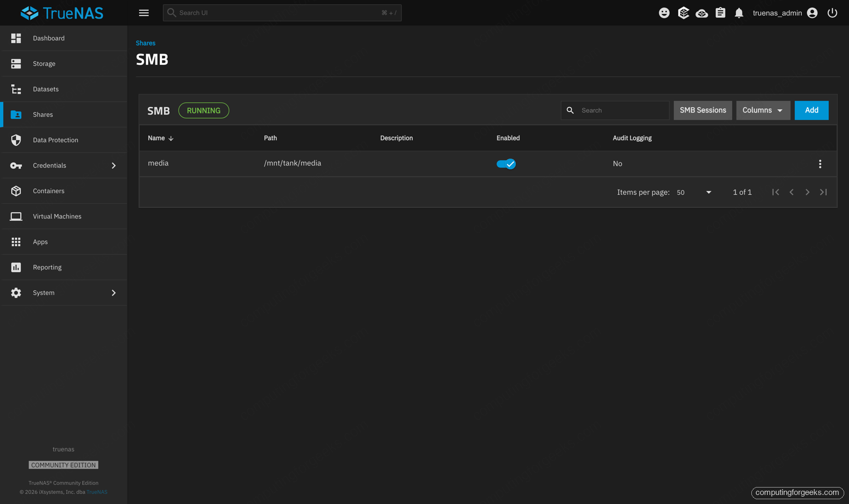
Task: Focus the Search UI field
Action: pos(282,13)
